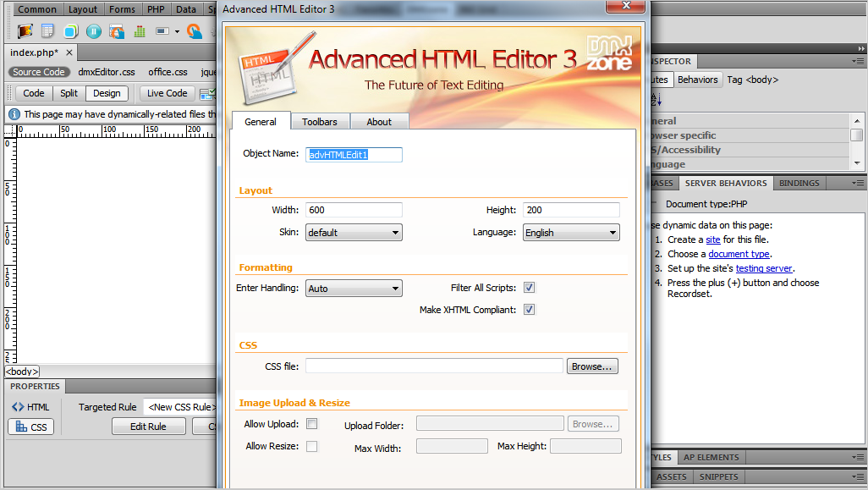
Task: Switch to Code view
Action: point(34,94)
